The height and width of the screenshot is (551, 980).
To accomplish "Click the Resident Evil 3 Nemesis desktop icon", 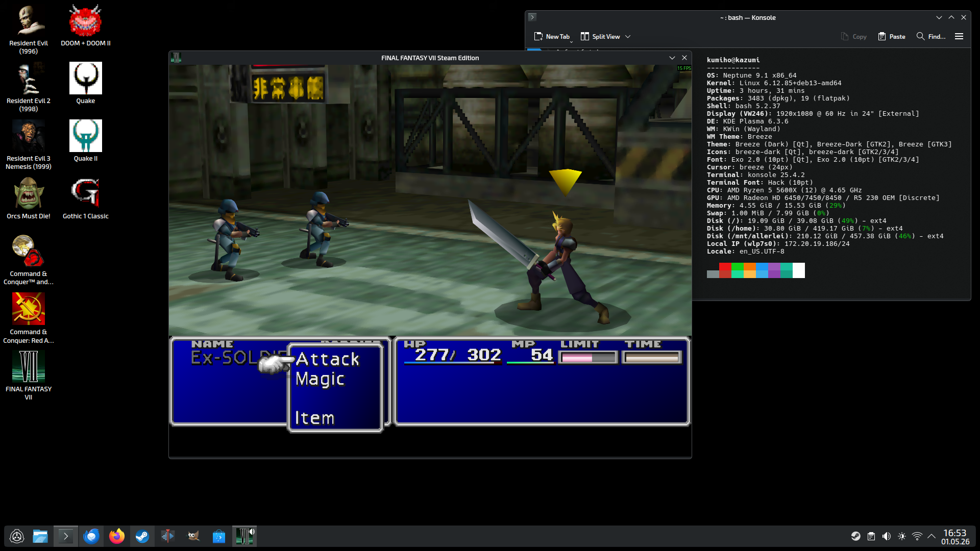I will click(x=29, y=145).
